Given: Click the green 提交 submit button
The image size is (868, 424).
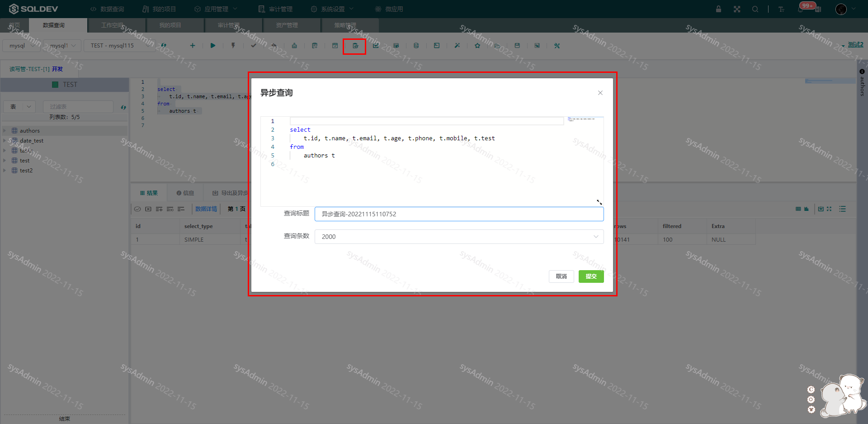Looking at the screenshot, I should (x=591, y=276).
